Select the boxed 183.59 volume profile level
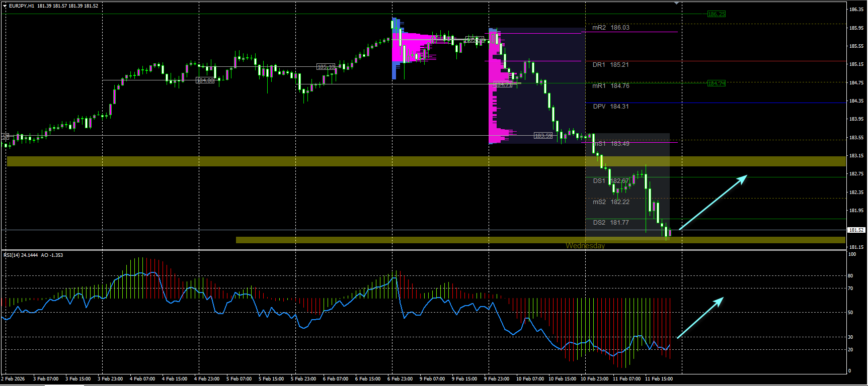 click(543, 136)
